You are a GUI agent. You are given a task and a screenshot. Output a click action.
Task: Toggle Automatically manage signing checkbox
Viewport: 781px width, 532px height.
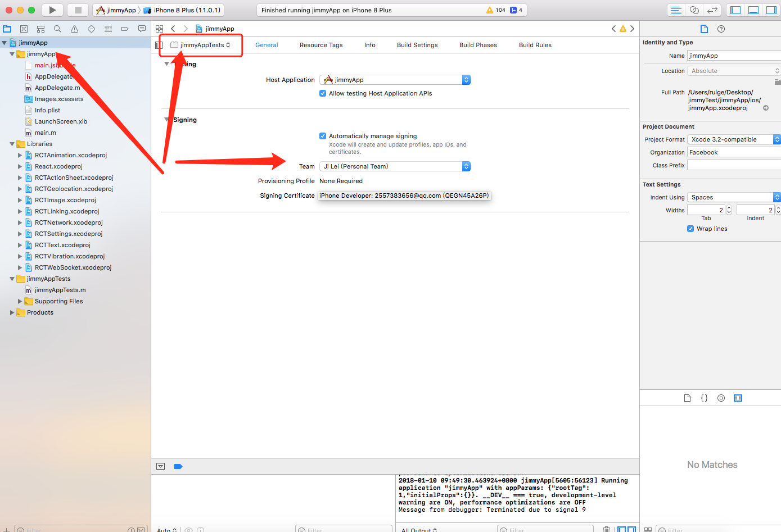pos(322,136)
